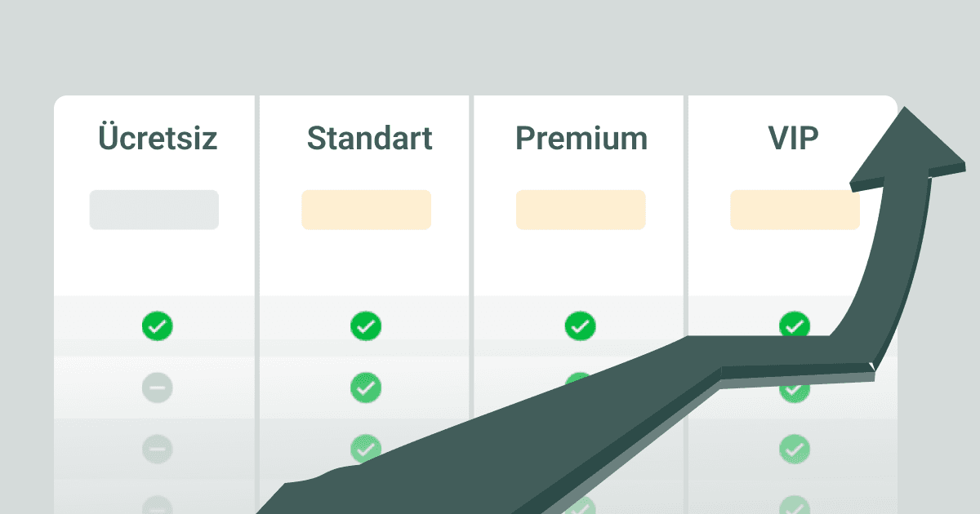
Task: Click the yellow button under VIP
Action: pos(795,210)
